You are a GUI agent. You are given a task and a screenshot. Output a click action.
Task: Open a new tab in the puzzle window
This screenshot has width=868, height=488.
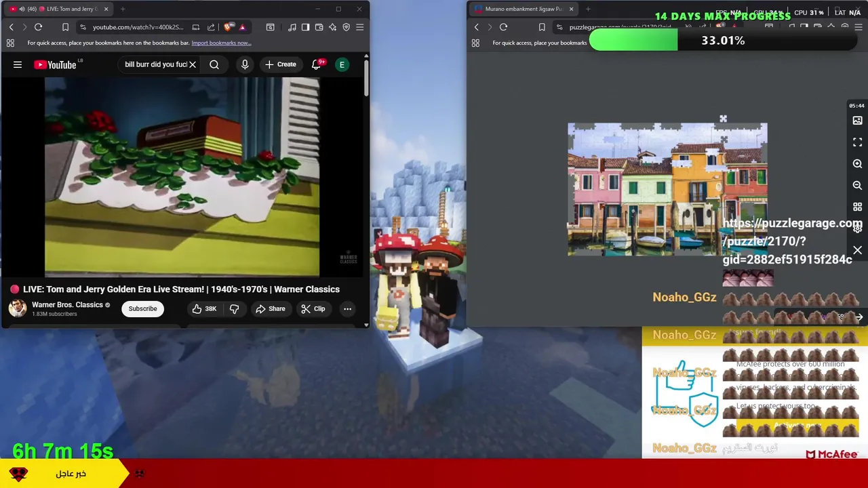(x=588, y=9)
